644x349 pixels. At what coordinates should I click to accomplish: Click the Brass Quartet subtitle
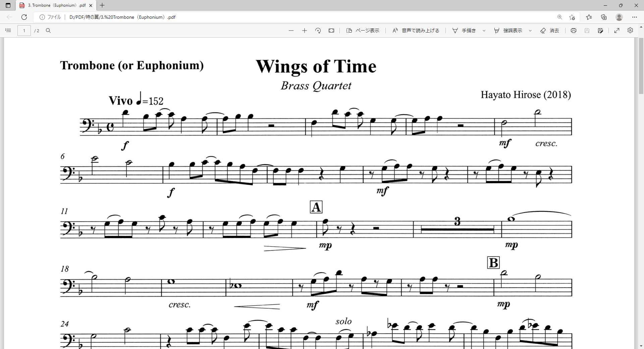(x=316, y=86)
